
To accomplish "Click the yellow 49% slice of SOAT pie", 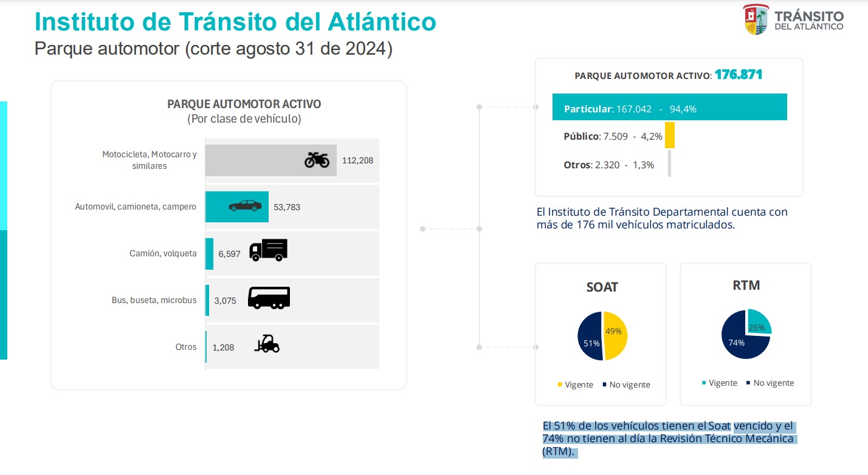I will pyautogui.click(x=615, y=336).
